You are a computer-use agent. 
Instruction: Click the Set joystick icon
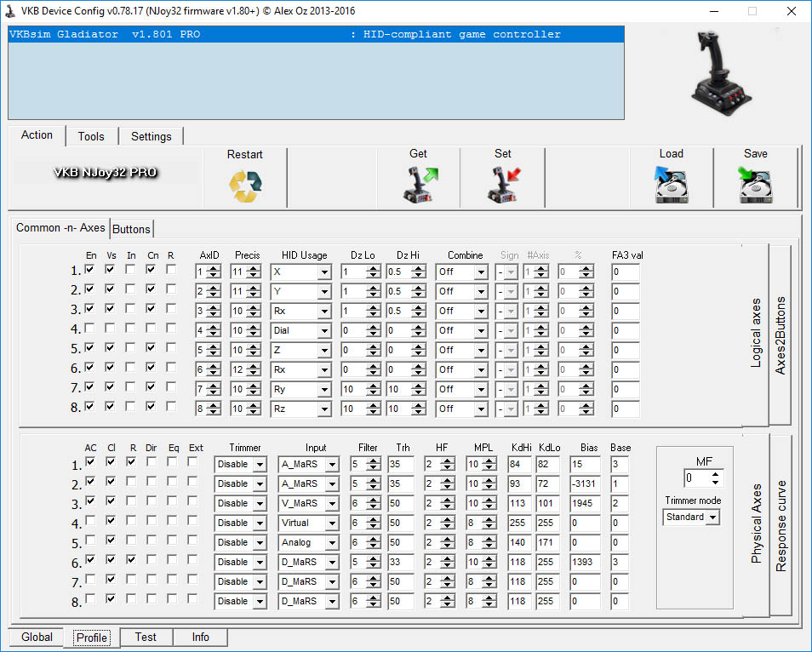(504, 185)
